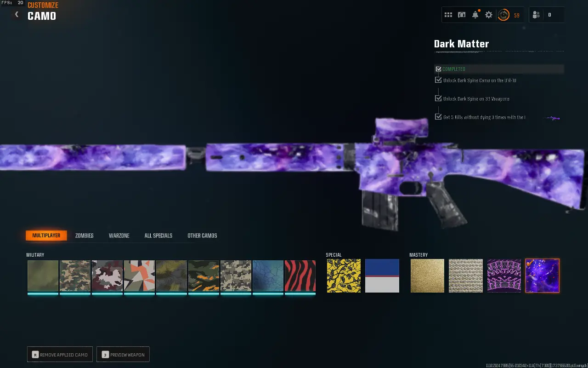Switch to the Zombies tab
This screenshot has width=588, height=368.
pos(85,236)
